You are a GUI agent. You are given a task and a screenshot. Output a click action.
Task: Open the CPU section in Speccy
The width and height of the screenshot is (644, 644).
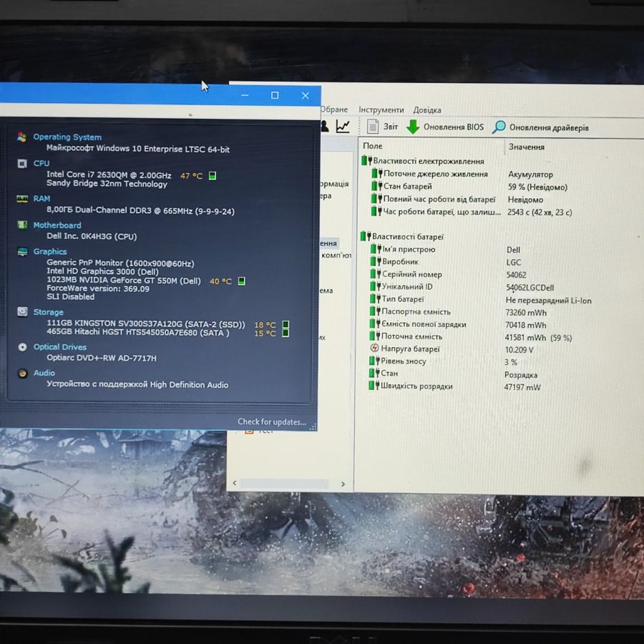[41, 163]
